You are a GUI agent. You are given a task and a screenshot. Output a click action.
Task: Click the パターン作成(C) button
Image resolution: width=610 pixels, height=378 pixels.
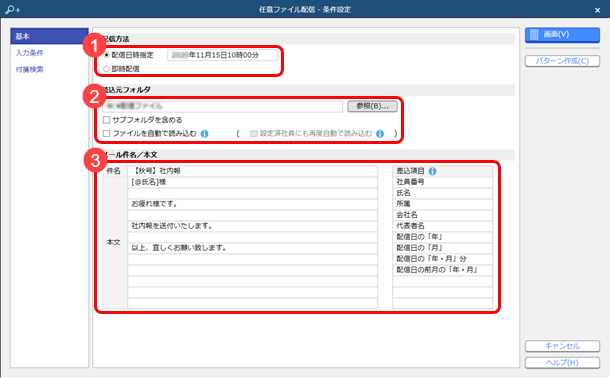562,61
